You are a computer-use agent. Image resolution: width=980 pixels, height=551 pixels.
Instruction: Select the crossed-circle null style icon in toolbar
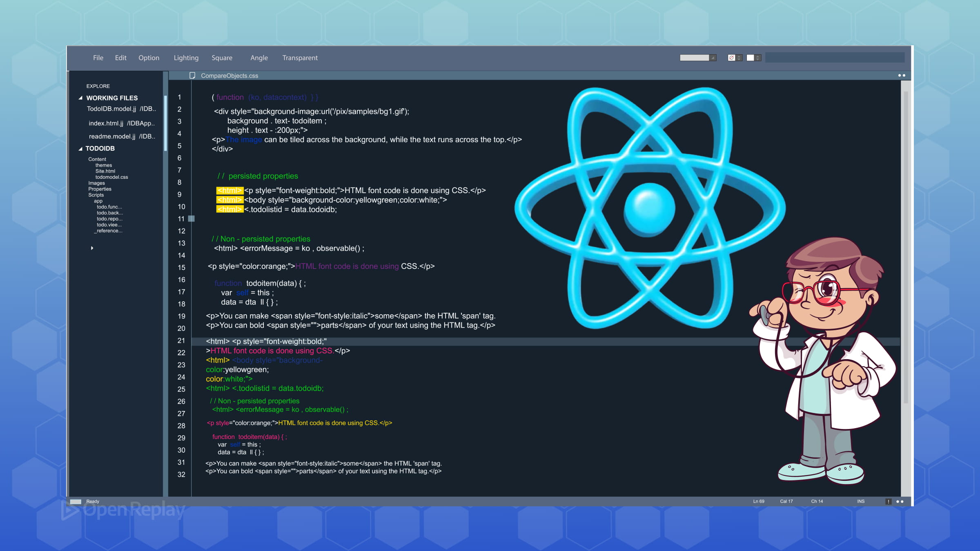[x=732, y=58]
